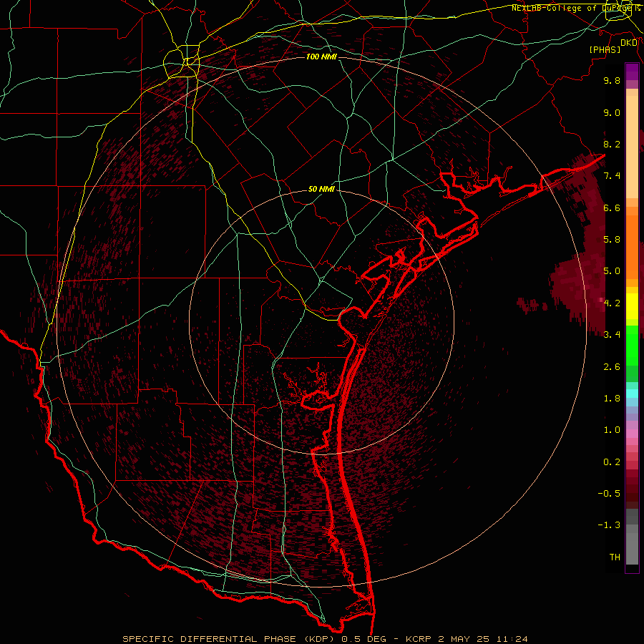This screenshot has height=644, width=644.
Task: Click the 6.6 scale value
Action: point(612,208)
